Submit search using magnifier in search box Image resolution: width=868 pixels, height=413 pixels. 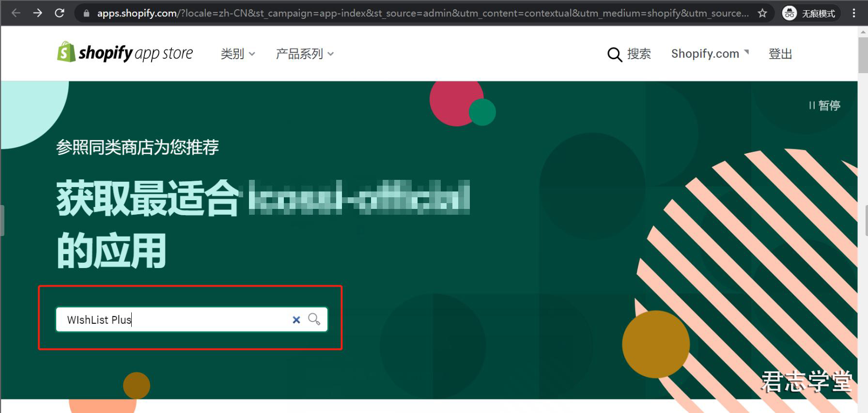314,319
